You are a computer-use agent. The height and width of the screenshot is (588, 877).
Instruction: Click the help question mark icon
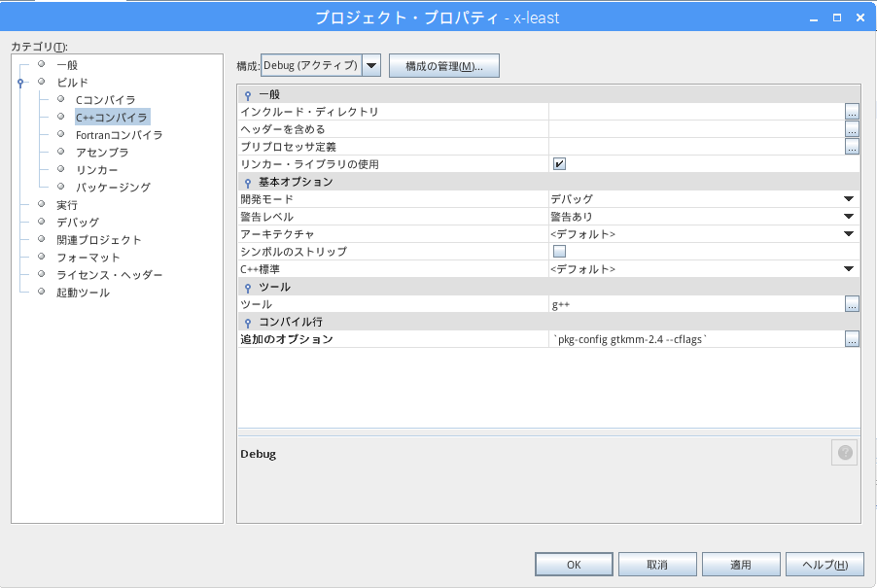pos(844,453)
